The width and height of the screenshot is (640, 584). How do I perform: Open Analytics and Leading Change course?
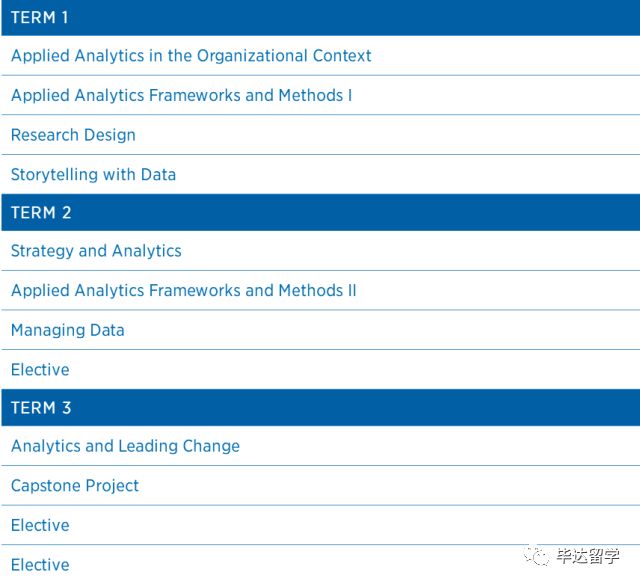[x=125, y=446]
